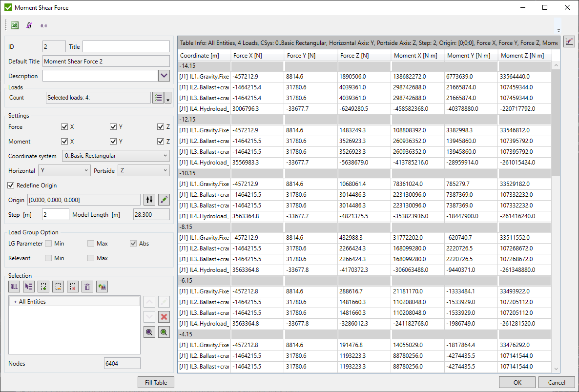Click the pencil icon beside Origin
This screenshot has height=392, width=579.
click(165, 200)
